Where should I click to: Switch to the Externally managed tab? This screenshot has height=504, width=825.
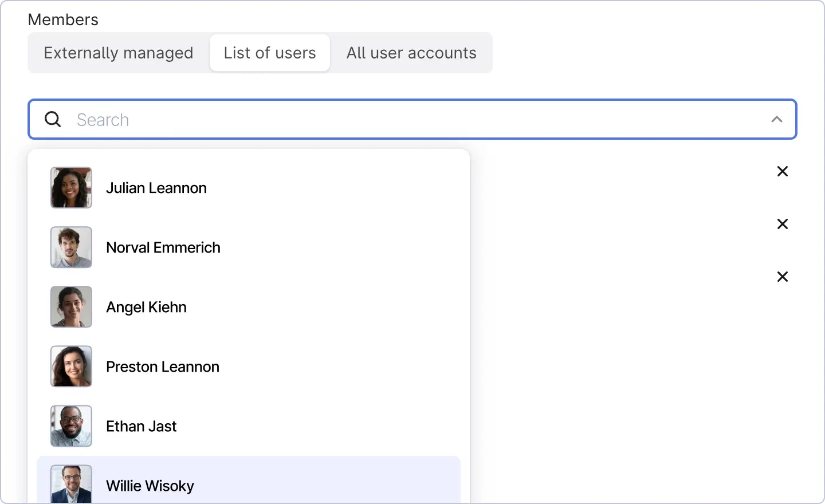119,53
